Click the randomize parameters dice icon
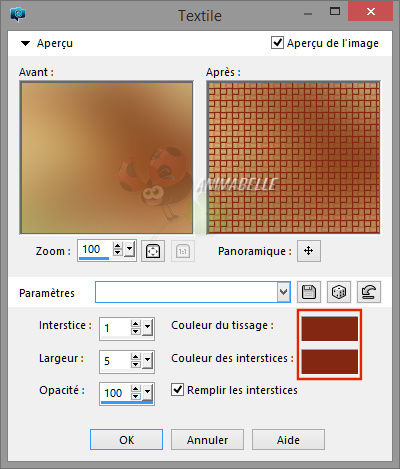This screenshot has width=400, height=469. (x=339, y=292)
